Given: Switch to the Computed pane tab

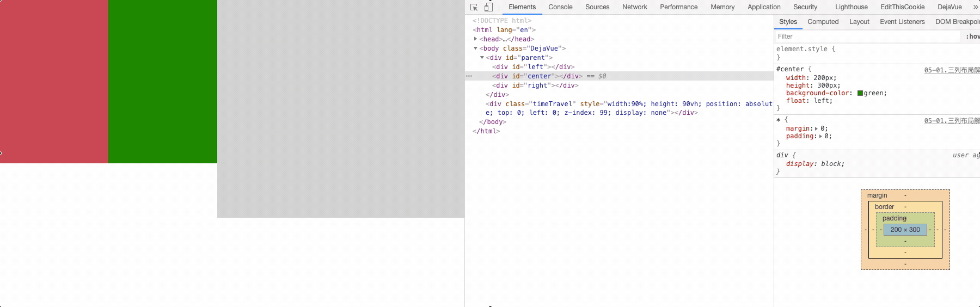Looking at the screenshot, I should tap(823, 22).
